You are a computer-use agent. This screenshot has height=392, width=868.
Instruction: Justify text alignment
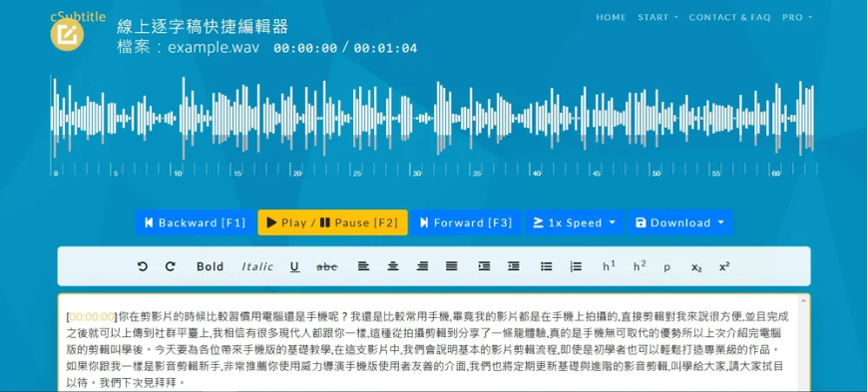pyautogui.click(x=452, y=266)
